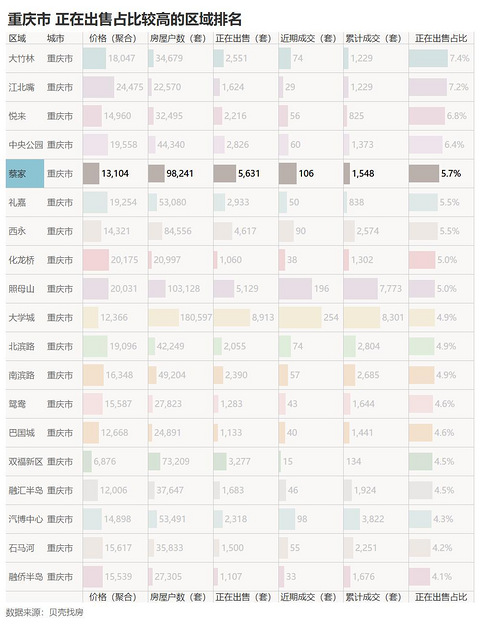Viewport: 480px width, 624px height.
Task: Click the 照母山 cumulative deals bar 7,773
Action: click(361, 289)
